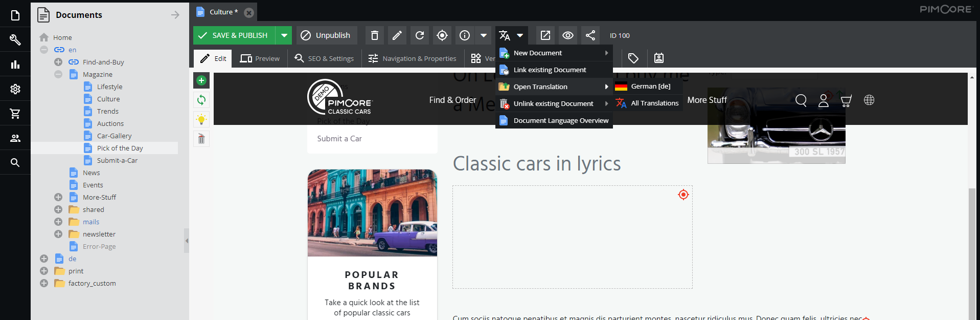980x320 pixels.
Task: Collapse the en tree node
Action: pos(44,50)
